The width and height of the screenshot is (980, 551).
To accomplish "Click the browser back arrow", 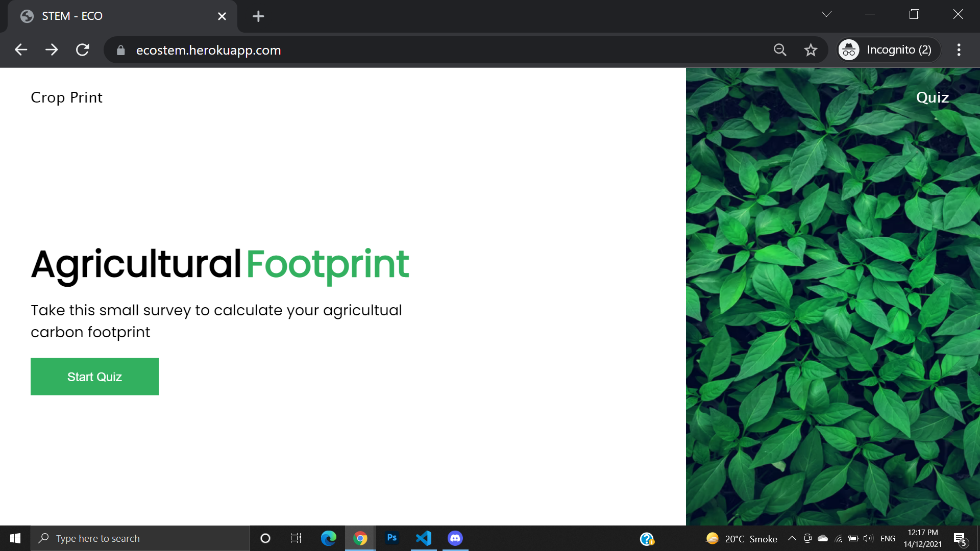I will (x=21, y=50).
